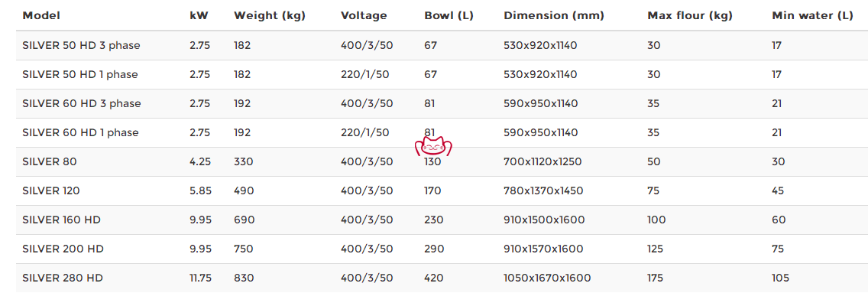This screenshot has height=293, width=868.
Task: Click the Max flour (kg) header
Action: click(x=690, y=16)
